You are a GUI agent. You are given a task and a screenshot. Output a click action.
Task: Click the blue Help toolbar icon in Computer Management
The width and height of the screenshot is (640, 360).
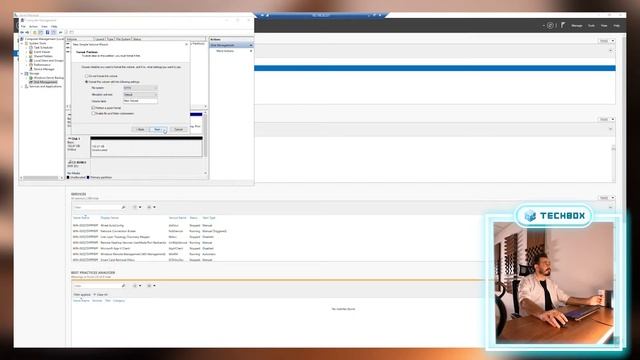tap(47, 32)
